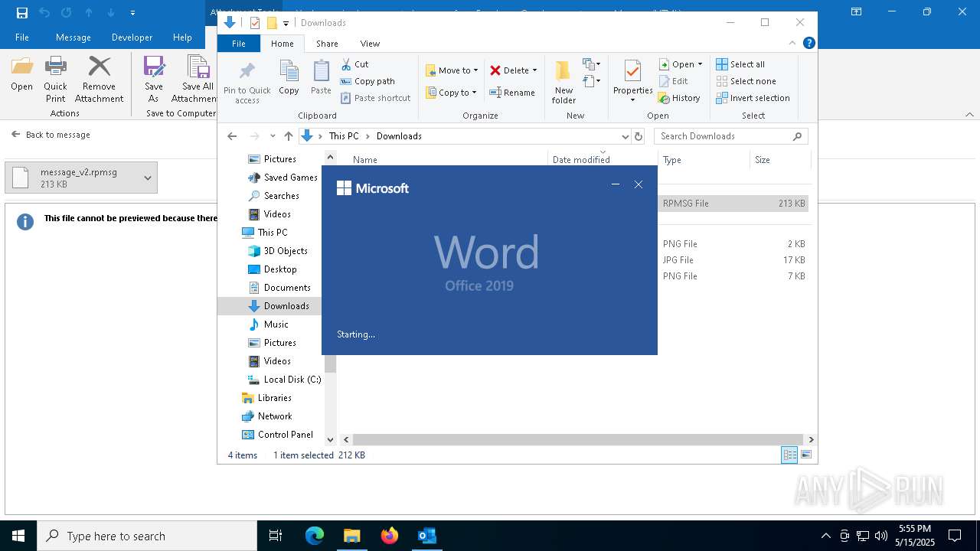980x551 pixels.
Task: Open Explorer File tab
Action: [x=239, y=44]
